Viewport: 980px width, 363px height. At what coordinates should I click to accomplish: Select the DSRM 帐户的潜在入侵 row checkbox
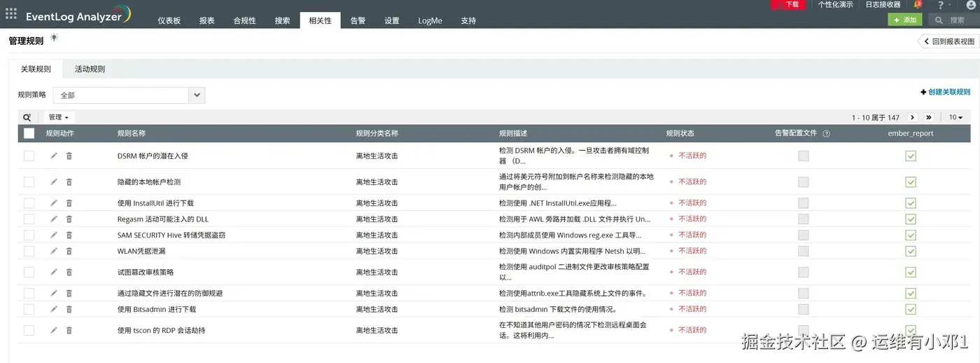click(x=29, y=156)
